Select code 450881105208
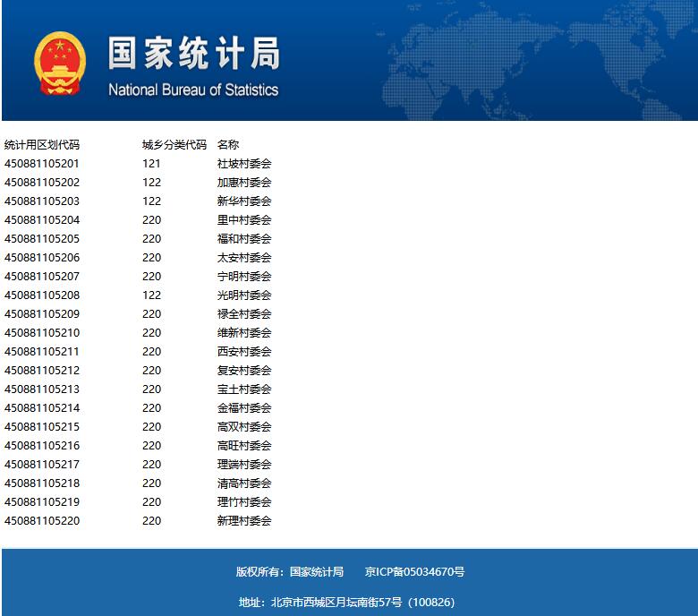This screenshot has height=616, width=698. 42,295
